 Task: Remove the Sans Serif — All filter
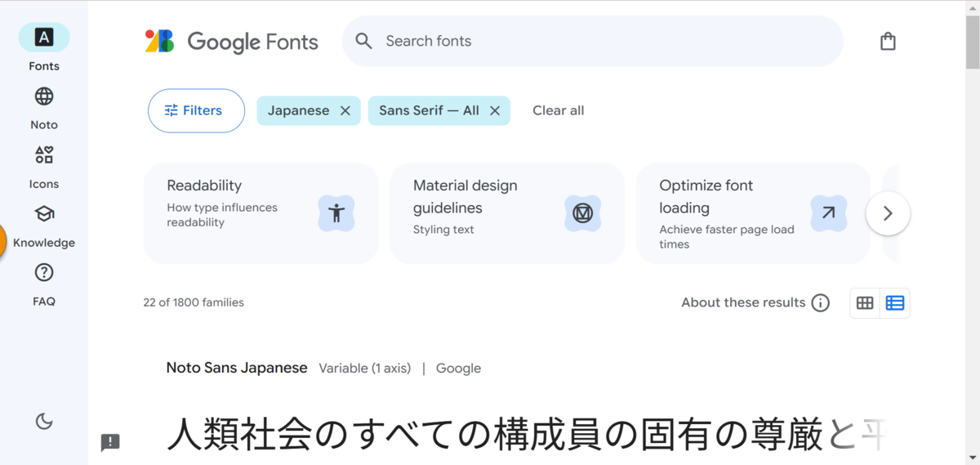[494, 110]
